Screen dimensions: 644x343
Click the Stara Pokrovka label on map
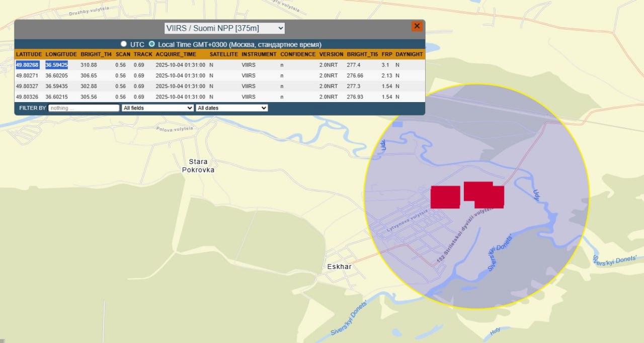198,165
